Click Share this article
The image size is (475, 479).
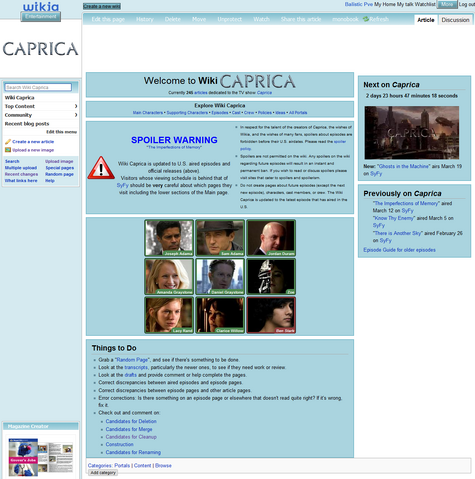click(x=301, y=19)
